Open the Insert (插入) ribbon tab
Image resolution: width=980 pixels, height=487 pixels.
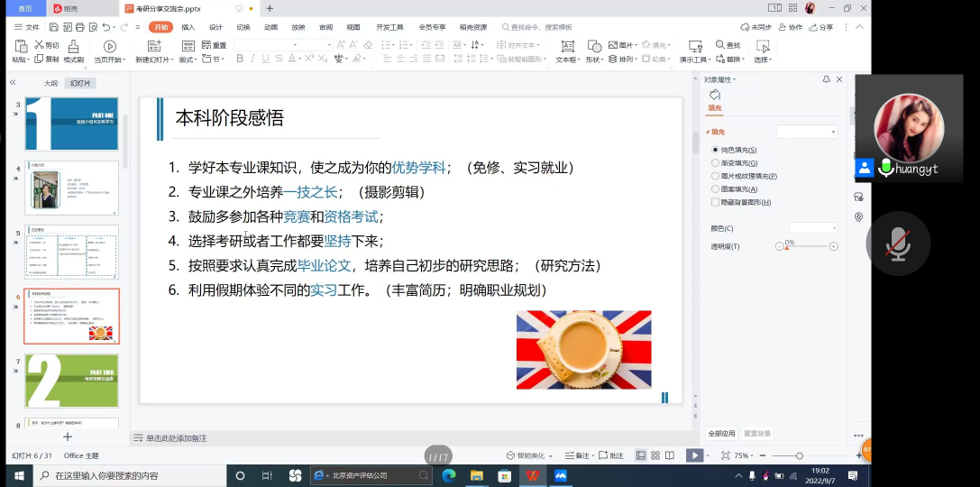[188, 27]
